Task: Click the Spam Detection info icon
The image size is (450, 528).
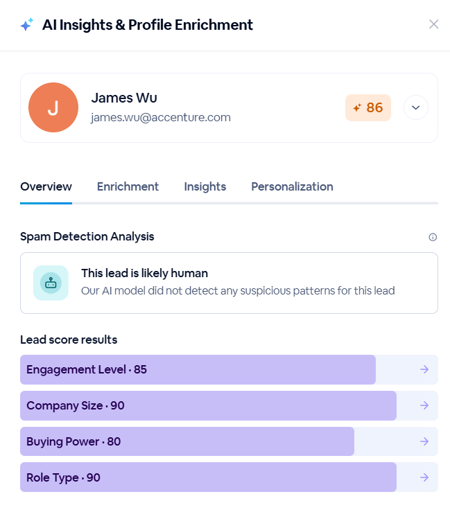Action: [432, 237]
